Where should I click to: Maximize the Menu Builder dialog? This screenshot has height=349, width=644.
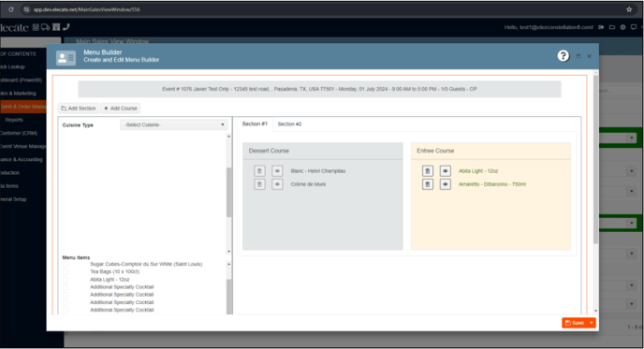(578, 56)
